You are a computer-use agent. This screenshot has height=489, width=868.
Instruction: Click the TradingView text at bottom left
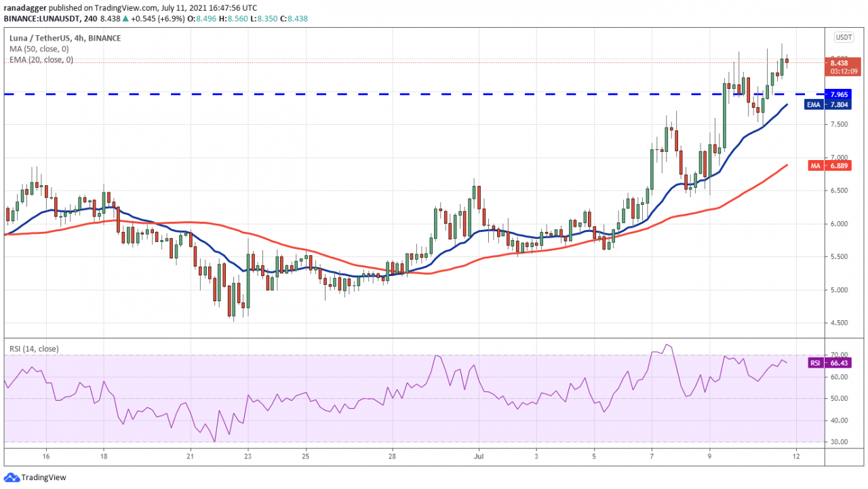(43, 477)
